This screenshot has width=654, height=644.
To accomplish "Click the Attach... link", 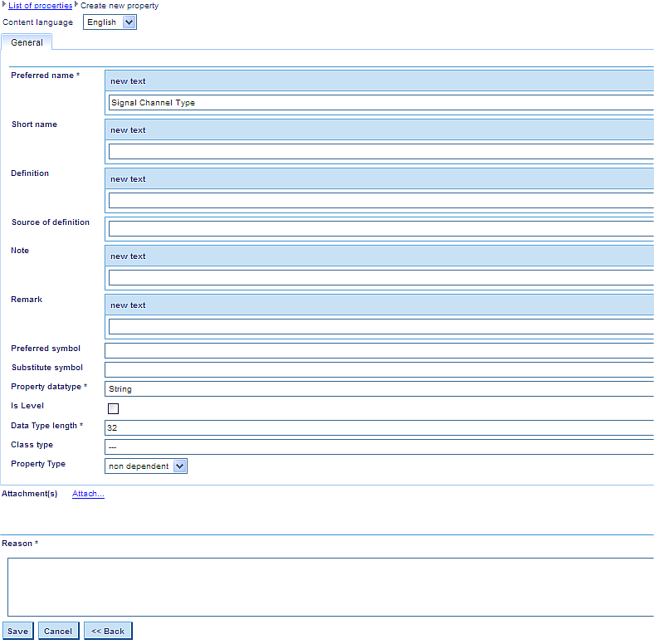I will tap(88, 495).
